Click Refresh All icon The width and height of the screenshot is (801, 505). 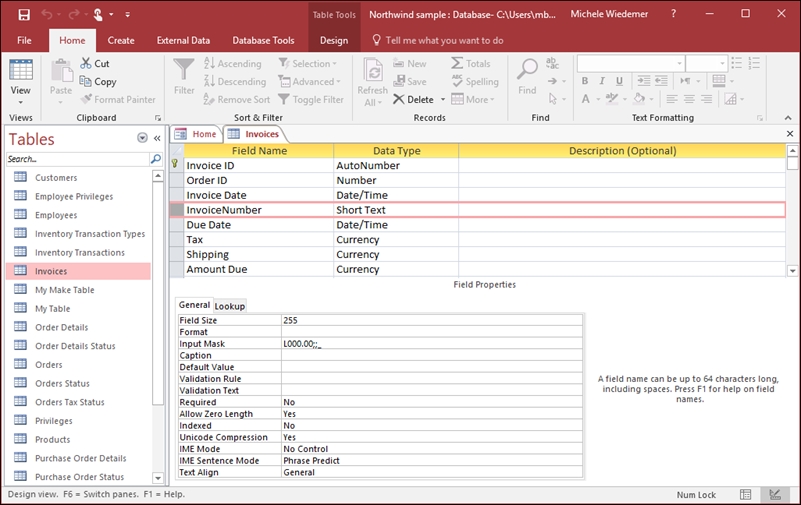(373, 71)
